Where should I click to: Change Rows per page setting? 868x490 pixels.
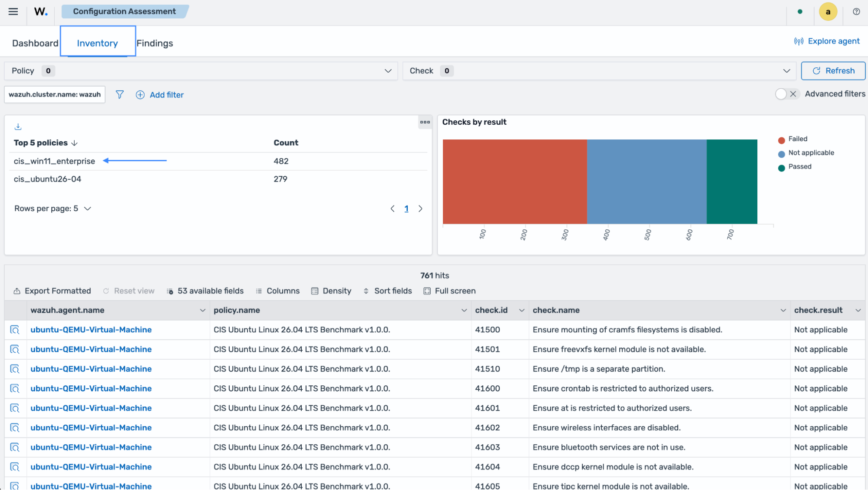pyautogui.click(x=53, y=209)
